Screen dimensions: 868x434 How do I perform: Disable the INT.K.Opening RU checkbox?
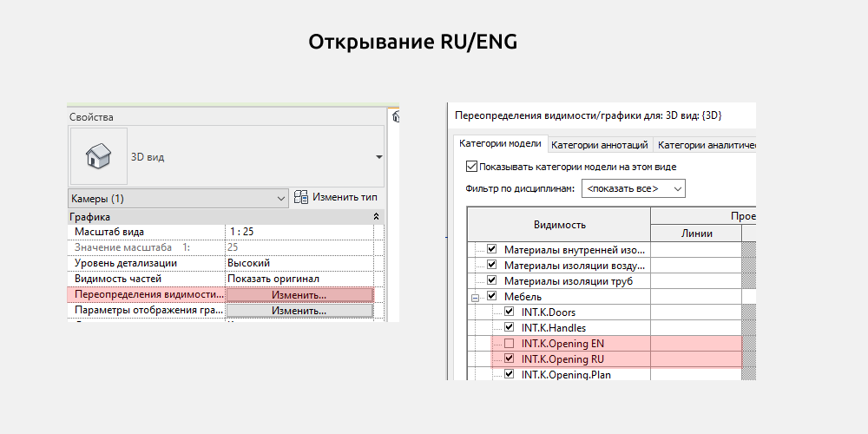(x=510, y=358)
